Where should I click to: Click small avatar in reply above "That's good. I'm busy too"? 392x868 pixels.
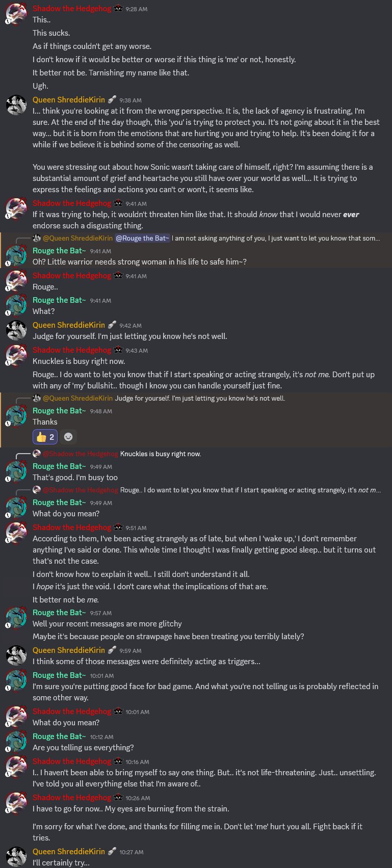37,454
